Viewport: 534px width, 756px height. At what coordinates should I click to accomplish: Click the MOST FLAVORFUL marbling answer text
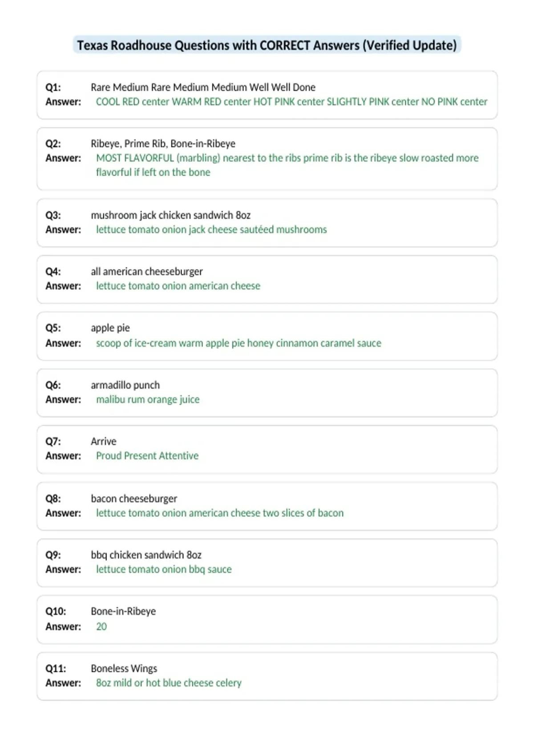[x=287, y=165]
